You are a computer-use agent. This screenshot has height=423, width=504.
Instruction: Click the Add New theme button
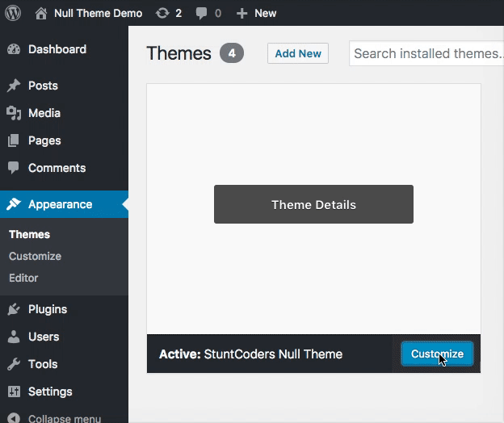click(x=297, y=53)
